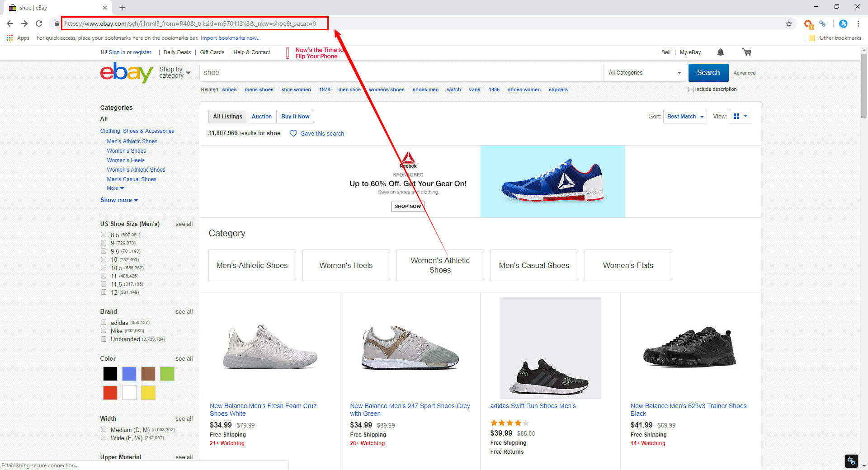
Task: Tick the US shoe size 9 checkbox
Action: pyautogui.click(x=104, y=243)
